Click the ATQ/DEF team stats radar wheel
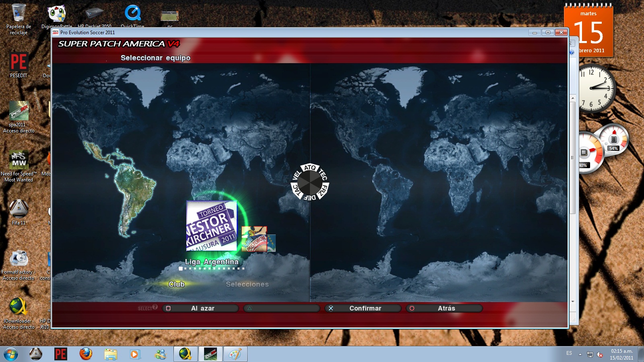The height and width of the screenshot is (362, 644). tap(310, 182)
